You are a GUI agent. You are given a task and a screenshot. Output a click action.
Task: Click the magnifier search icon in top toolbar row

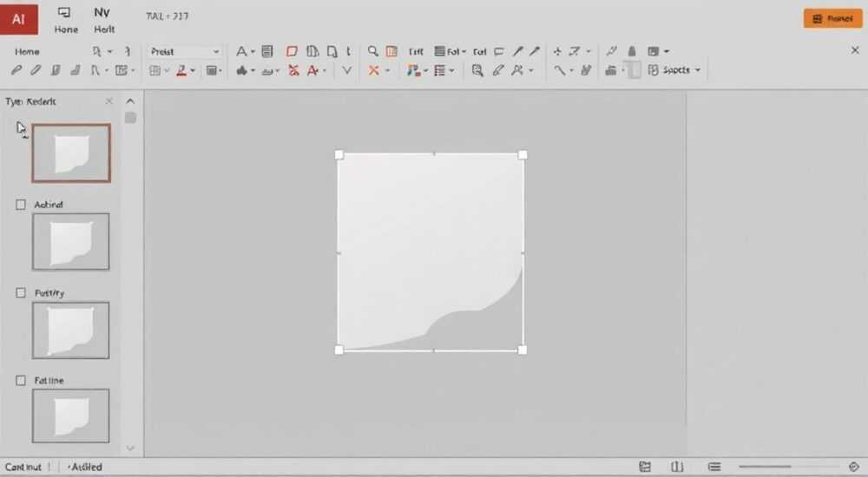pos(373,51)
